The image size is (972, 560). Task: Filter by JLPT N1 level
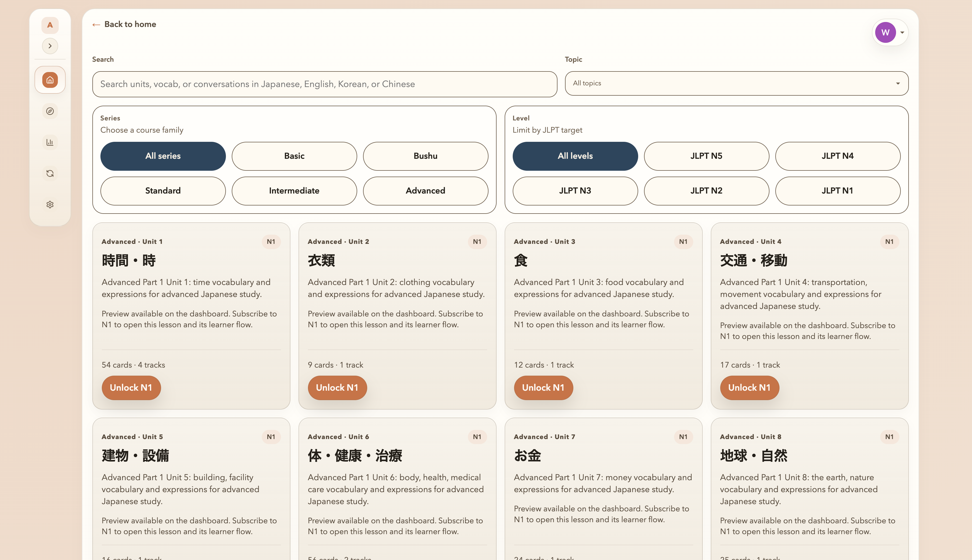[x=838, y=191]
